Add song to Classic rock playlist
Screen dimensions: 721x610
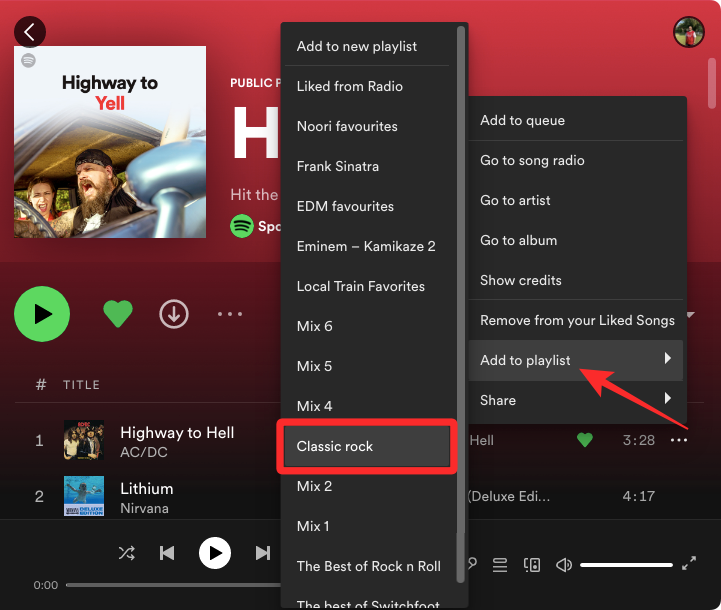click(366, 446)
